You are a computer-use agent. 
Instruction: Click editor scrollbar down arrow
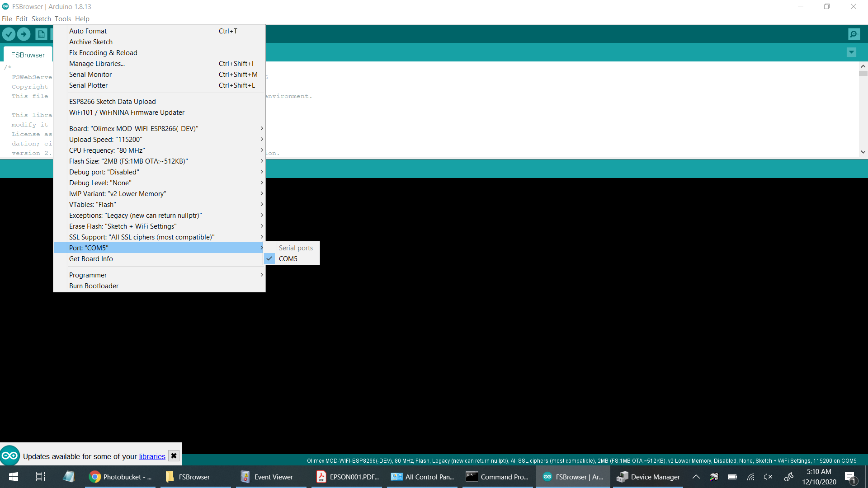tap(863, 152)
